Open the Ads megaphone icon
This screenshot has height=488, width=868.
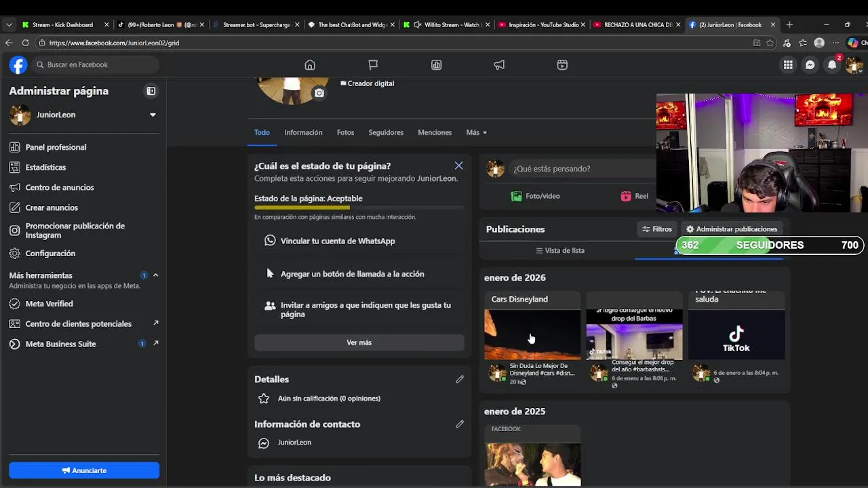click(x=499, y=65)
